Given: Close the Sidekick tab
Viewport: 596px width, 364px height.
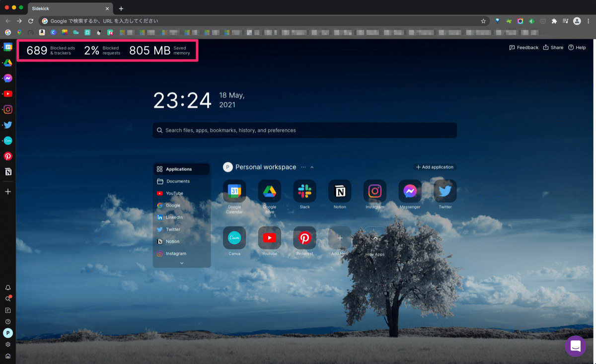Looking at the screenshot, I should pos(107,8).
